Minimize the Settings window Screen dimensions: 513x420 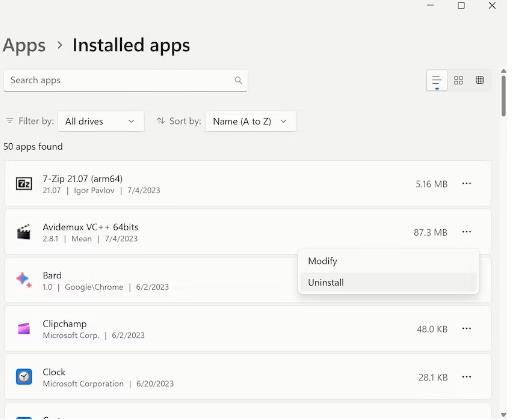tap(430, 5)
